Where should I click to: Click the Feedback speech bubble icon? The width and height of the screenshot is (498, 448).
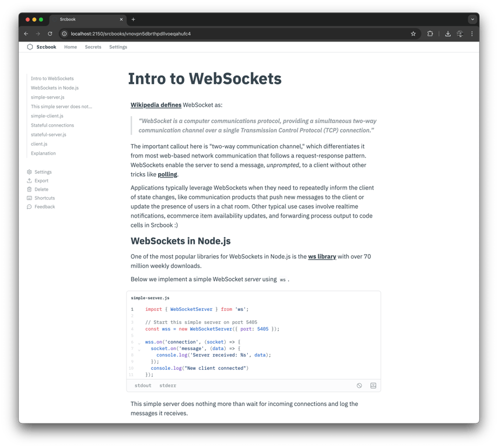(x=29, y=206)
